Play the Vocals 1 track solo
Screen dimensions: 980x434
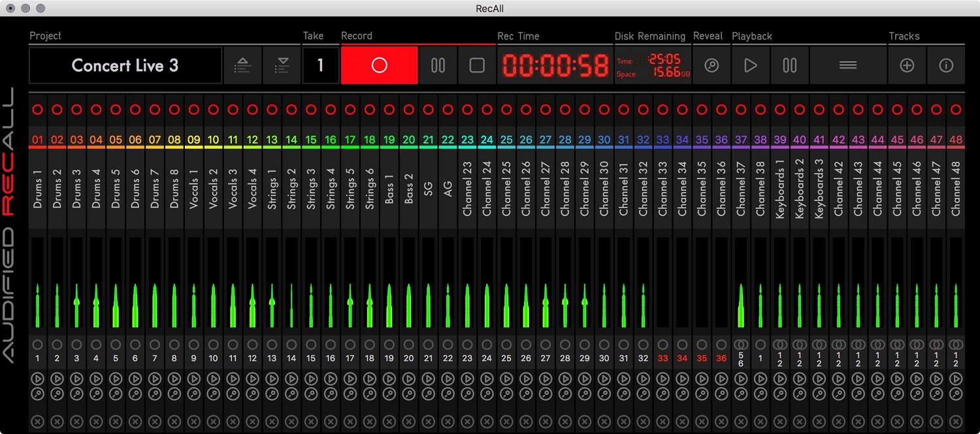click(194, 379)
